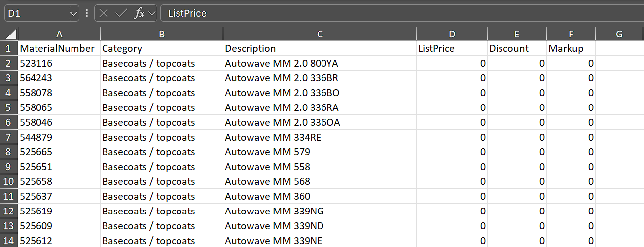
Task: Click the Enter checkmark icon in formula bar
Action: point(121,13)
